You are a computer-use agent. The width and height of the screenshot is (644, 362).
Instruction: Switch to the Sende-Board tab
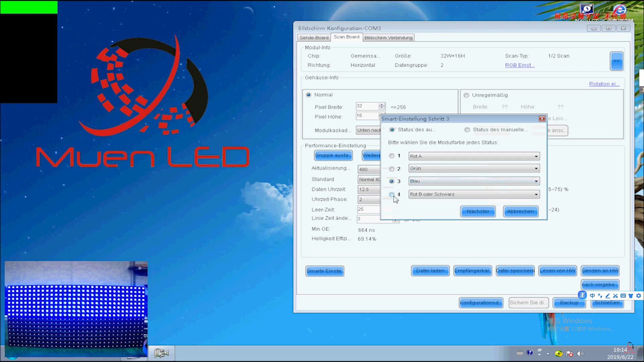[314, 38]
